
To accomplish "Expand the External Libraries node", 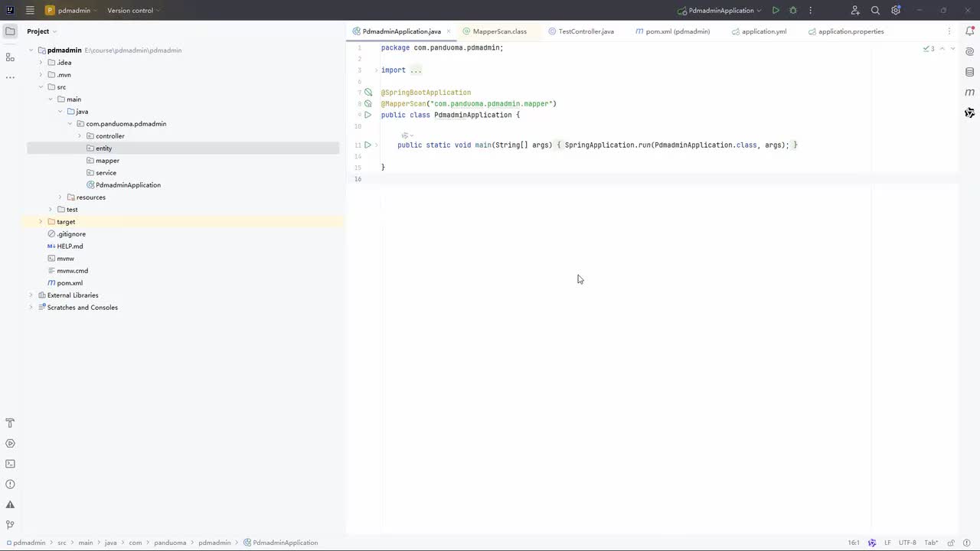I will coord(31,295).
